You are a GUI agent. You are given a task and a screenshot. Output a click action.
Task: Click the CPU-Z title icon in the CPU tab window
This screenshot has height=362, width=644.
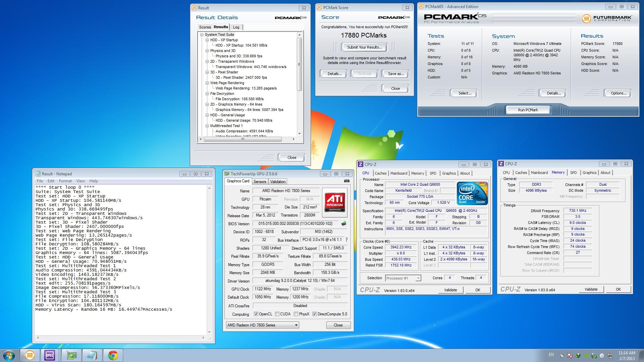click(x=361, y=164)
